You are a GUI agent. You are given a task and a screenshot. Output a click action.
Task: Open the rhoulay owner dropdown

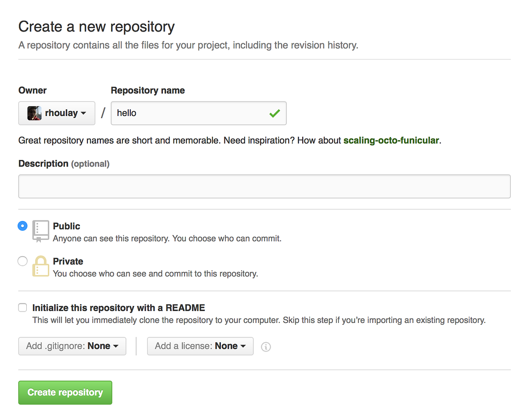(57, 113)
